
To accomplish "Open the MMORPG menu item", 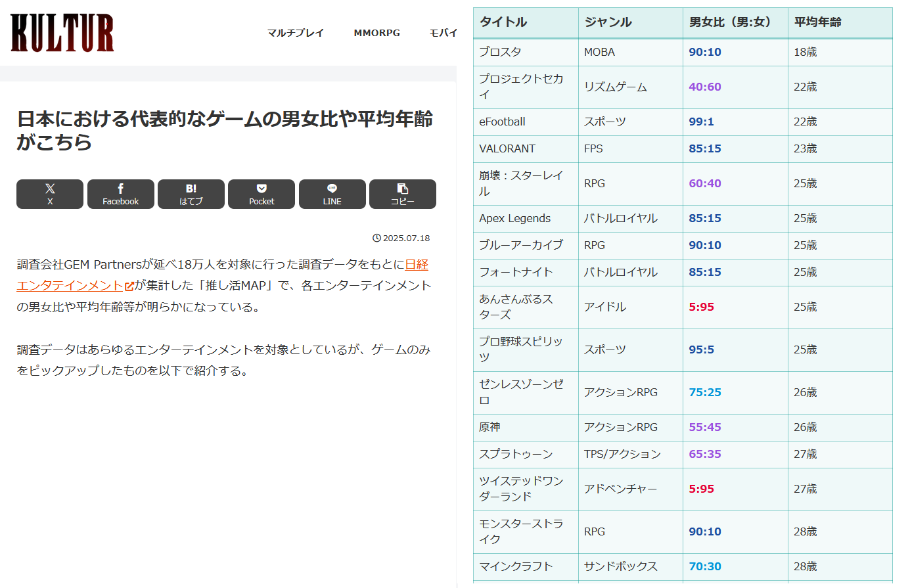I will 377,33.
